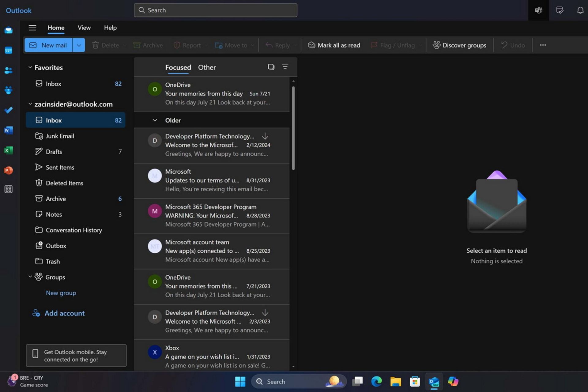The image size is (588, 392).
Task: Open the Help ribbon tab
Action: click(x=110, y=28)
